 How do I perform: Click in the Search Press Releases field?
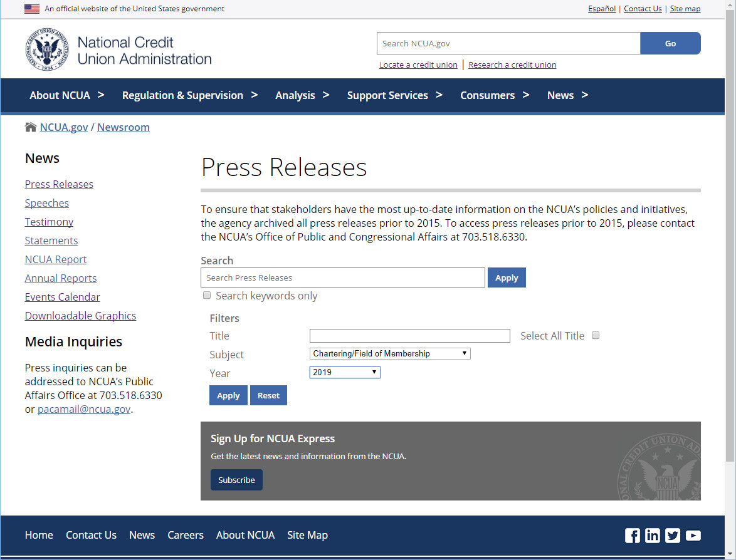point(343,277)
